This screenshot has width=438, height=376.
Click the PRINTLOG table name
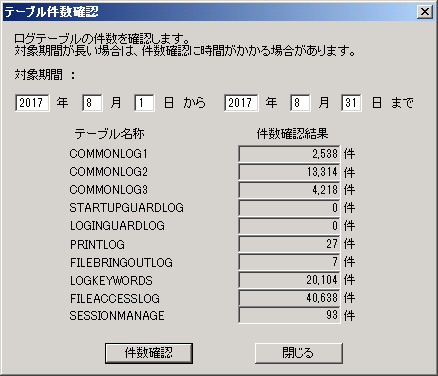point(97,244)
